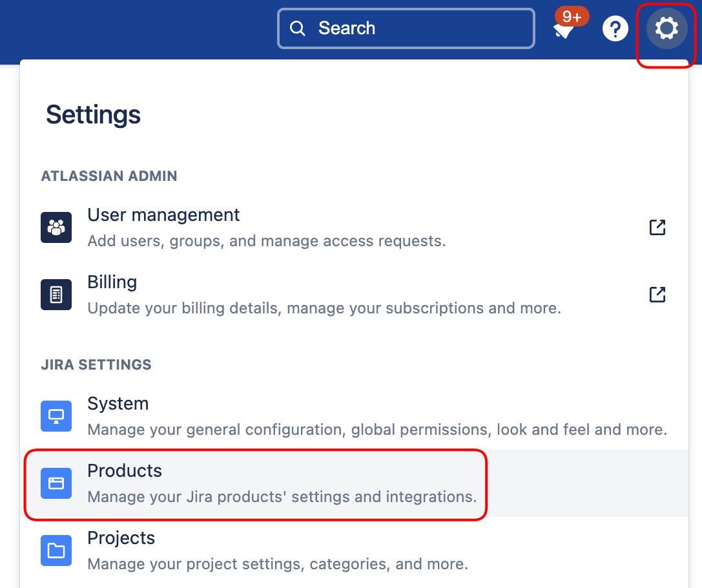Click the 'Settings' panel heading
This screenshot has width=702, height=588.
tap(93, 114)
